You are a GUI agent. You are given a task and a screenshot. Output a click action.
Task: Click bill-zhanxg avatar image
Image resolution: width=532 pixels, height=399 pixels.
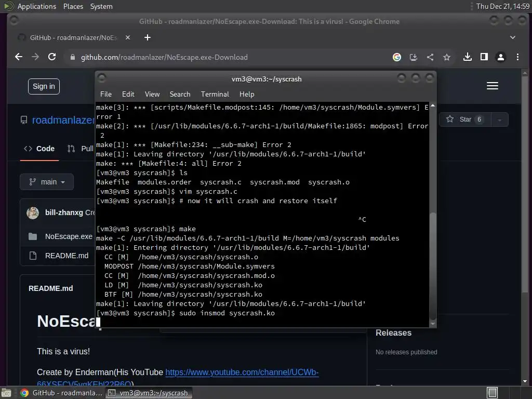tap(33, 212)
